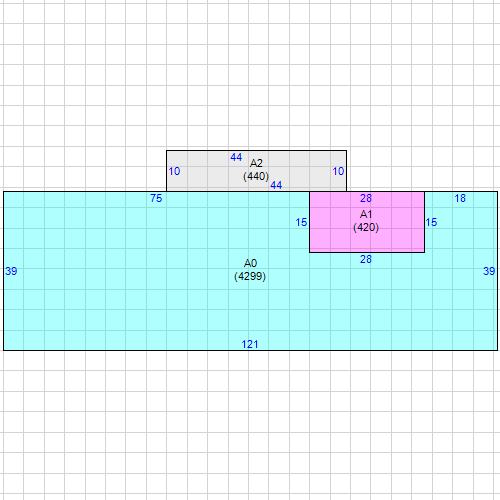Image resolution: width=500 pixels, height=500 pixels.
Task: Click the 39 dimension on A0's right edge
Action: 489,271
